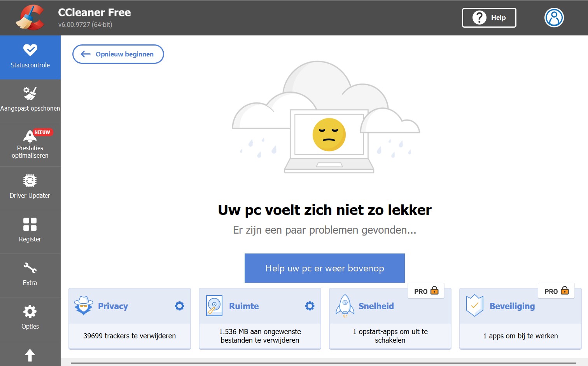The height and width of the screenshot is (366, 588).
Task: Go to Prestaties optimaliseren
Action: click(x=30, y=145)
